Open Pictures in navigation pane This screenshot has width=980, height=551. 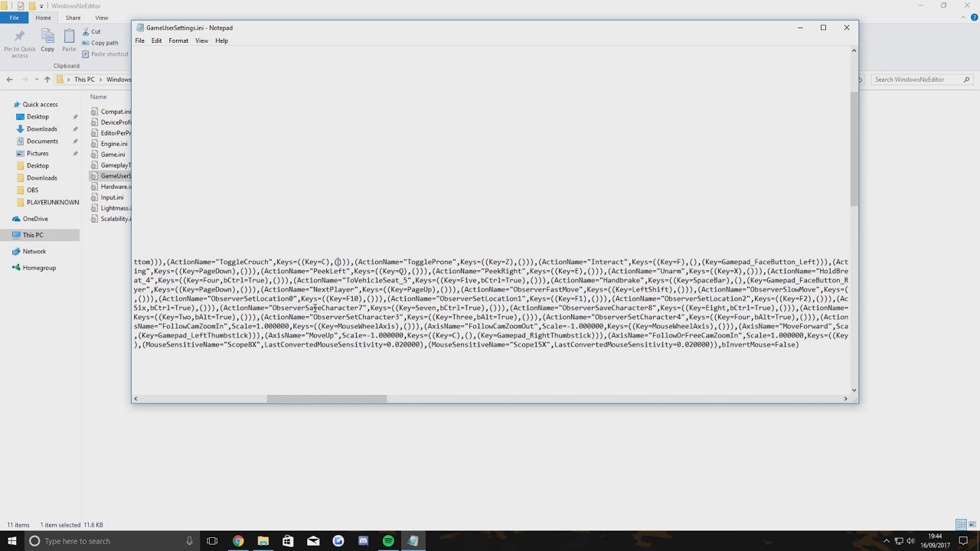click(38, 154)
